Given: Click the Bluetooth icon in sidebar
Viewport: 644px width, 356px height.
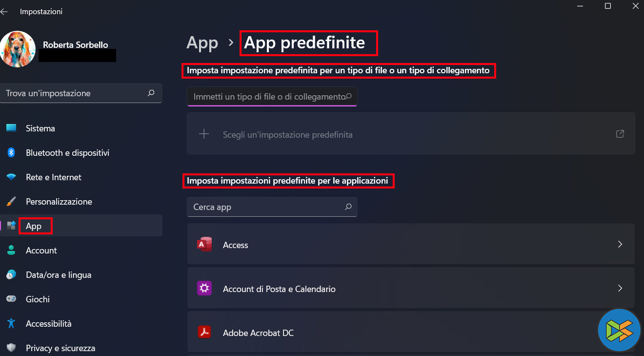Looking at the screenshot, I should [x=11, y=152].
